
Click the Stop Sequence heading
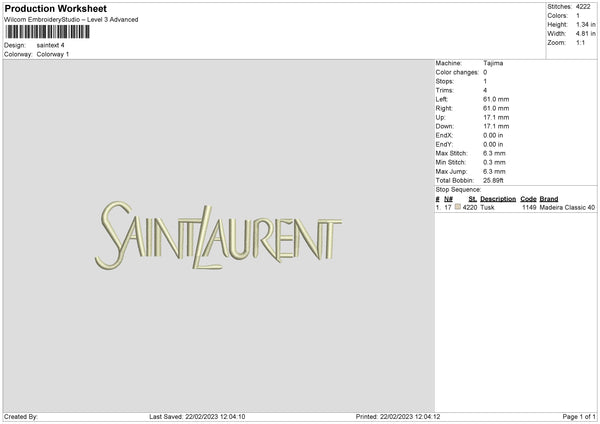coord(458,189)
